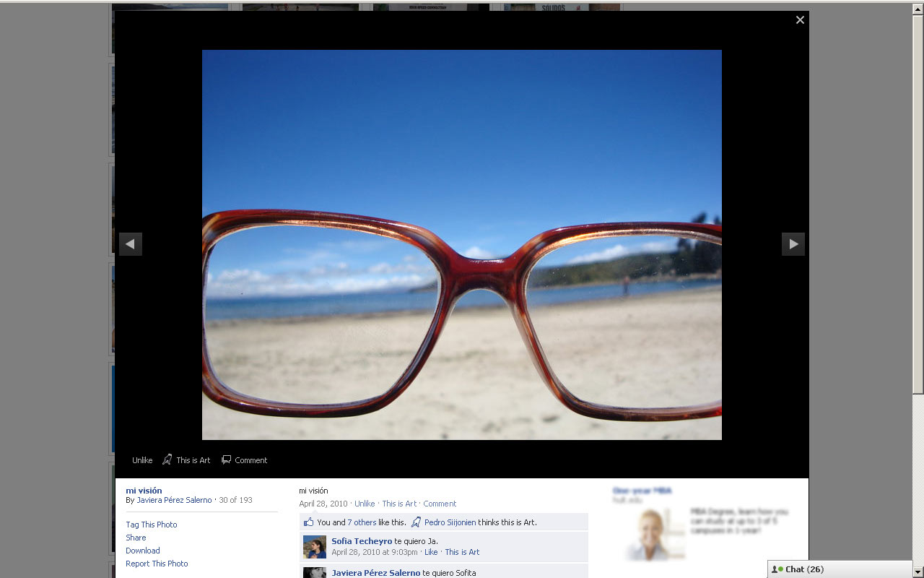Select Tag This Photo option
The image size is (924, 578).
click(x=152, y=525)
